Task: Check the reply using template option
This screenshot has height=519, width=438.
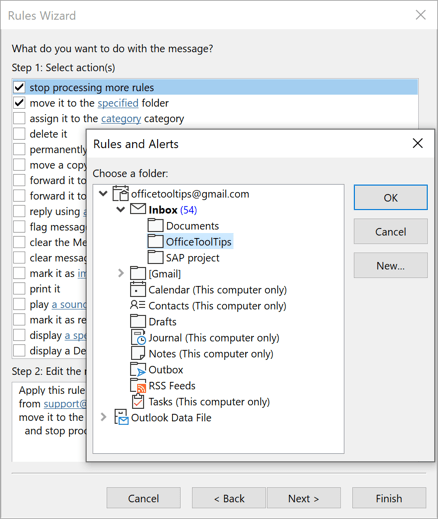Action: (19, 211)
